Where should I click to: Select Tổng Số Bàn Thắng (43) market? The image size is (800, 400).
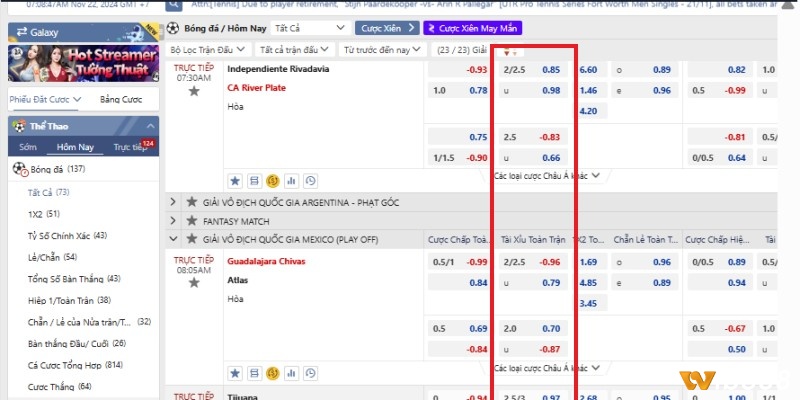click(x=74, y=279)
